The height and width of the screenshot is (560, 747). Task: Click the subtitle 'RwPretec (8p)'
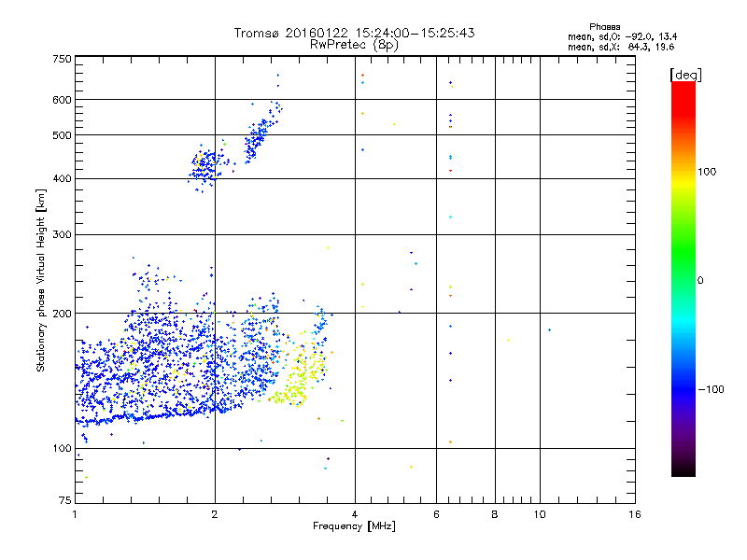click(x=354, y=45)
